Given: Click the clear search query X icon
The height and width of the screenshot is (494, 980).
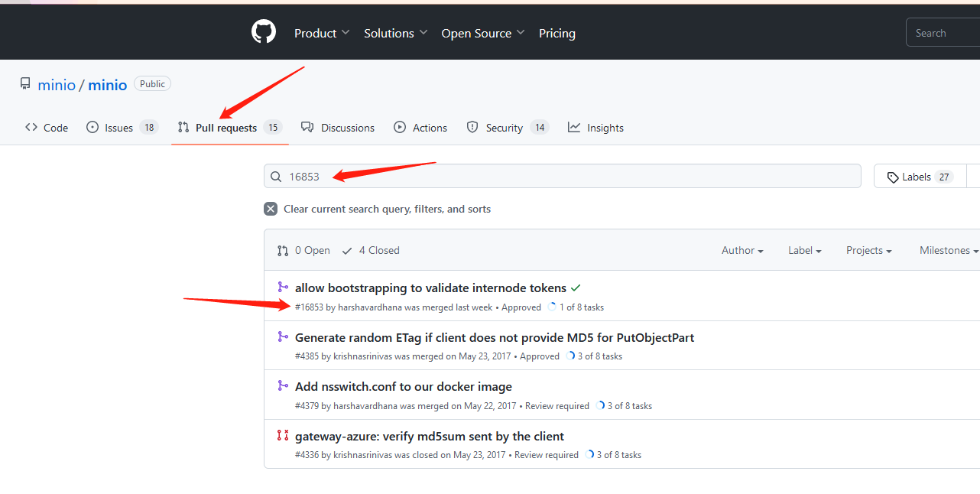Looking at the screenshot, I should tap(271, 209).
